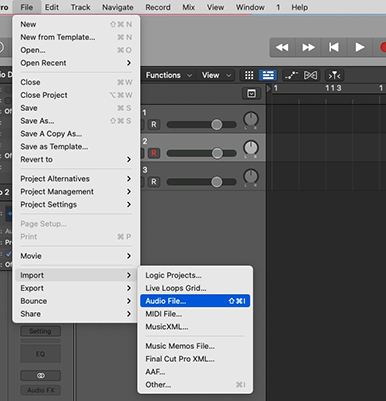Click bar 1 on the timeline ruler
This screenshot has height=401, width=386.
pyautogui.click(x=276, y=88)
